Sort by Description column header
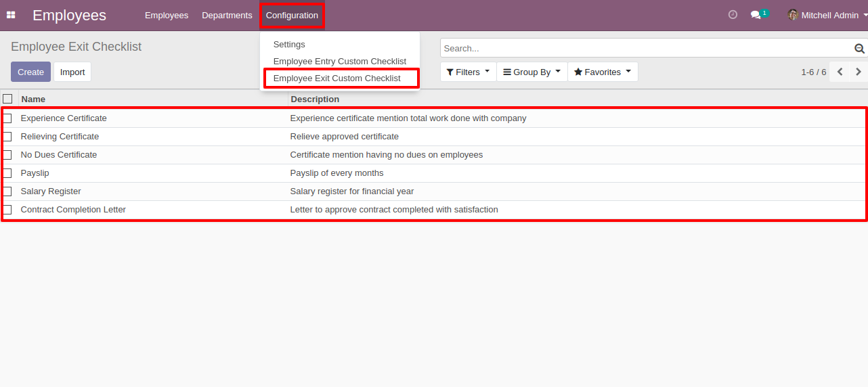This screenshot has width=868, height=387. click(315, 99)
